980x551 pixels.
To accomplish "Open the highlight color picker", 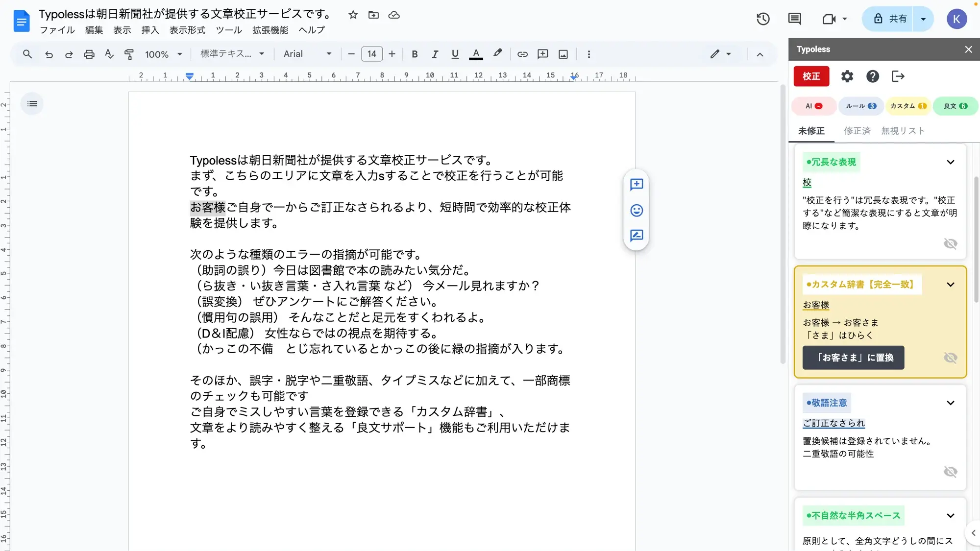I will [x=497, y=53].
